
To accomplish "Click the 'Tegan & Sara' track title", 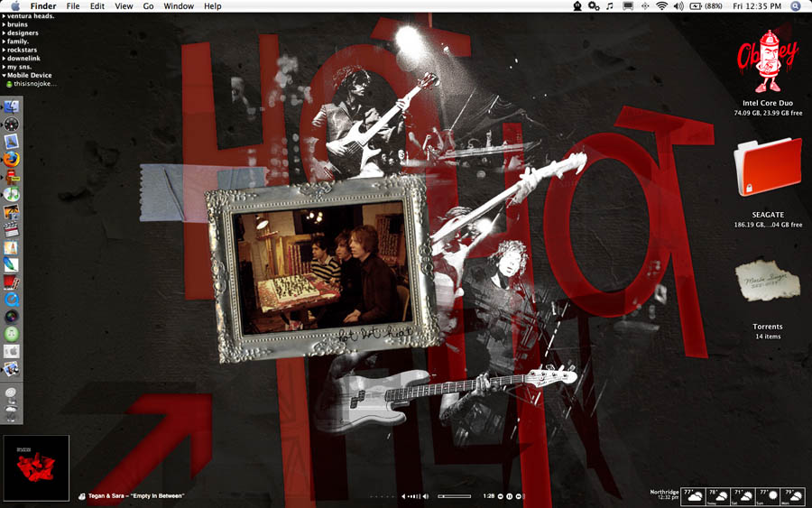I will click(x=135, y=496).
